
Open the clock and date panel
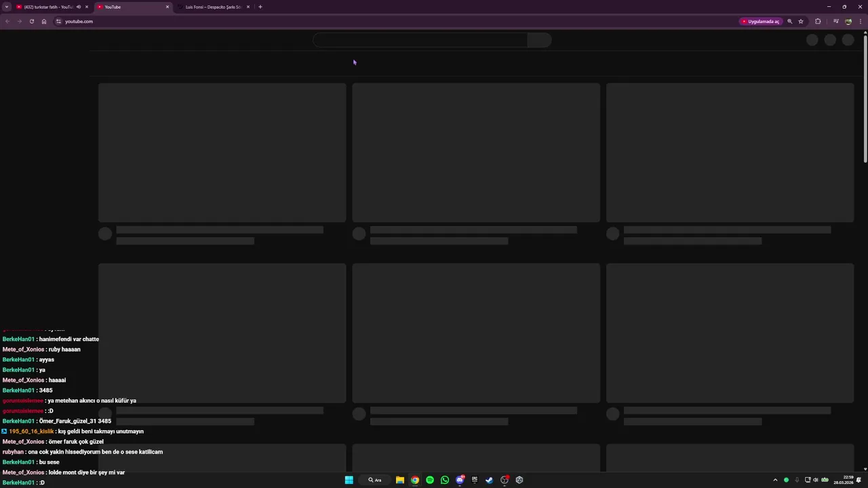tap(844, 480)
